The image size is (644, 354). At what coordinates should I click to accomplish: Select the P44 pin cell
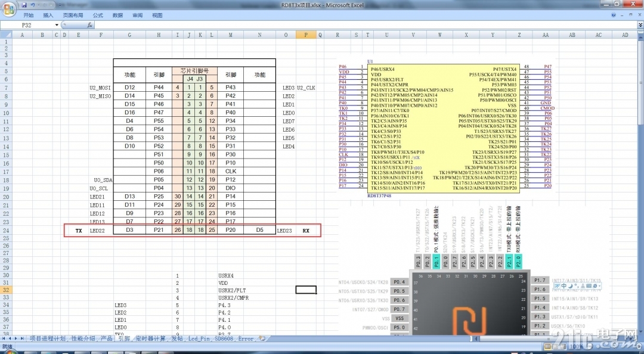(x=159, y=88)
